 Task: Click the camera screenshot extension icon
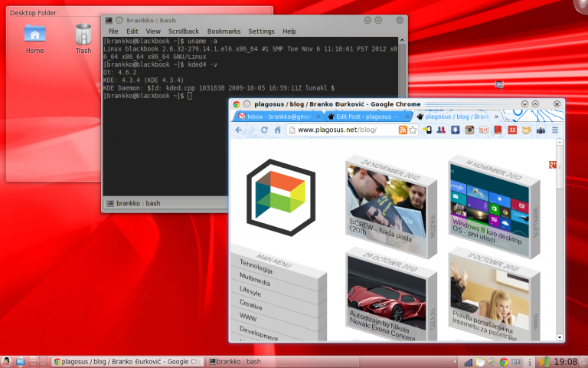pos(541,130)
